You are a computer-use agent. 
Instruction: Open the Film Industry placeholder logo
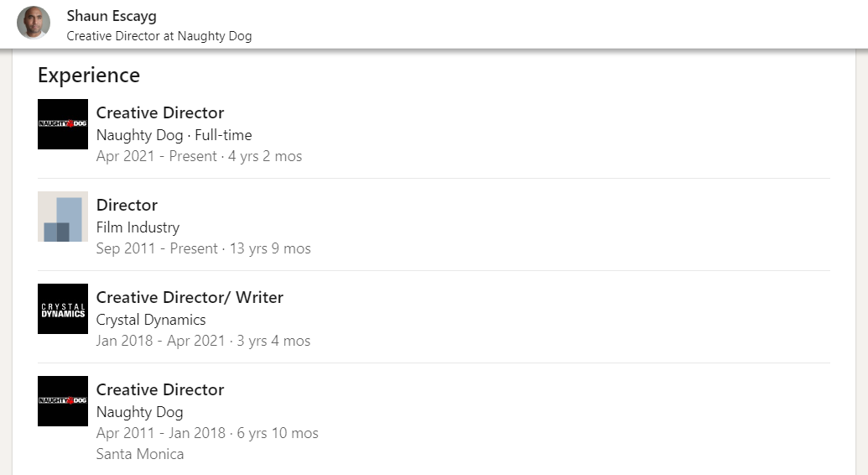(x=63, y=217)
